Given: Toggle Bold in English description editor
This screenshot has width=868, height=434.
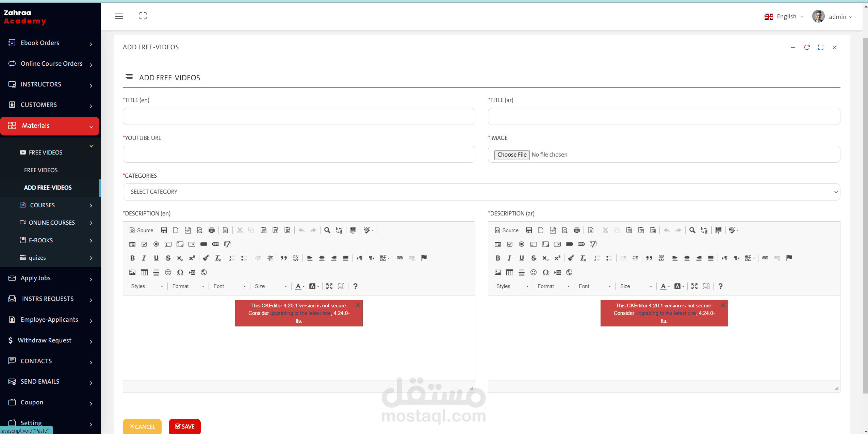Looking at the screenshot, I should point(132,258).
